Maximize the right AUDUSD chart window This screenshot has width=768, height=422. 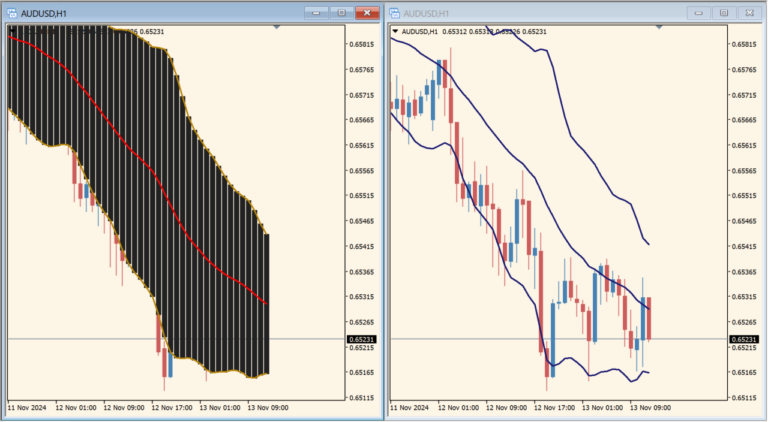click(x=723, y=13)
